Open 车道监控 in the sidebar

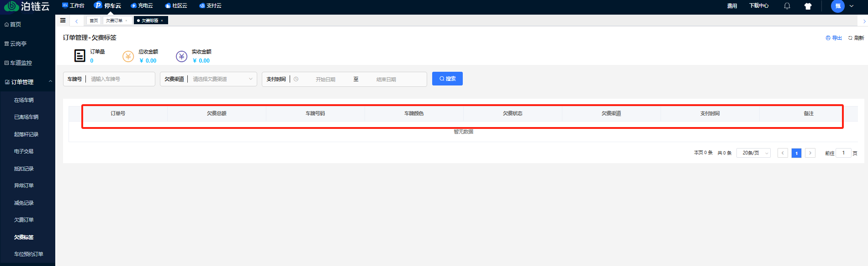pyautogui.click(x=27, y=63)
